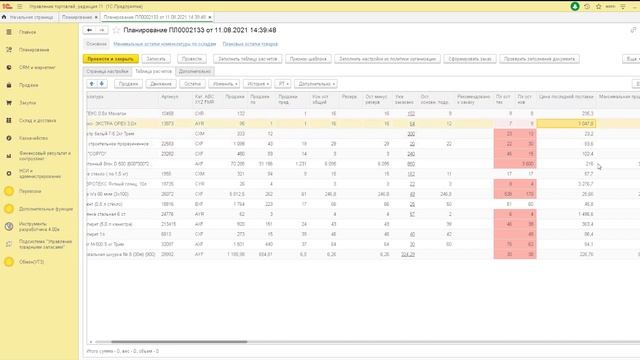This screenshot has width=640, height=360.
Task: Move row up with the up arrow
Action: (x=92, y=84)
